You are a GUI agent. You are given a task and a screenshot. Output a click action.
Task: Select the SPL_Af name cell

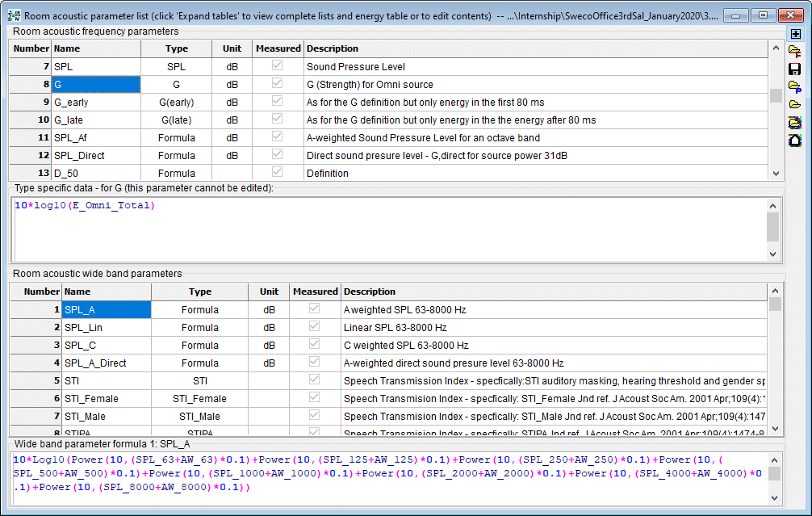click(96, 138)
